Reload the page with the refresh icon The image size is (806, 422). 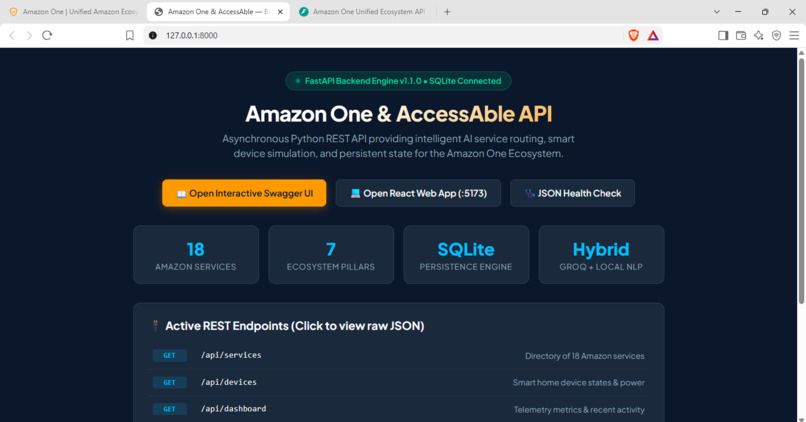47,35
